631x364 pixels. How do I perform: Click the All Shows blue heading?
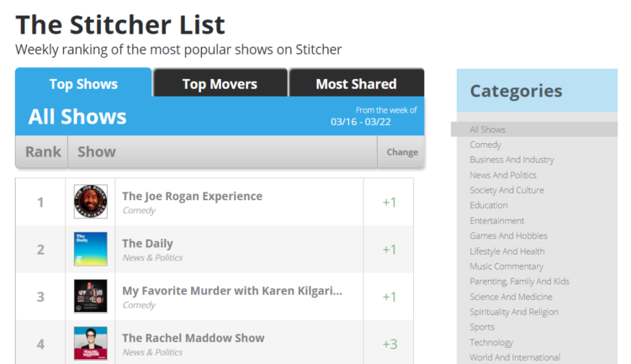click(x=77, y=117)
